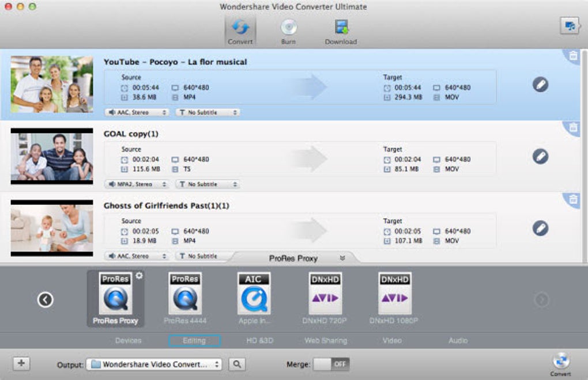Click the media transfer icon at top right
588x380 pixels.
tap(570, 26)
